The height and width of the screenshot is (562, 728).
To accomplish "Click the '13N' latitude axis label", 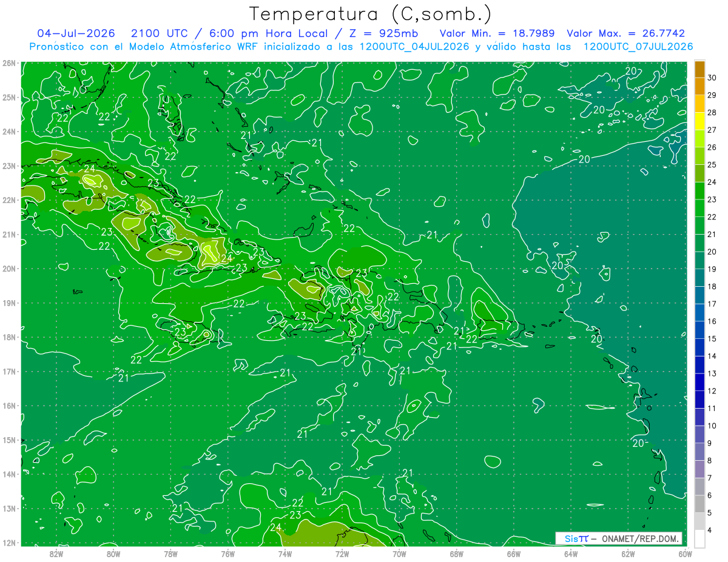I will tap(9, 508).
